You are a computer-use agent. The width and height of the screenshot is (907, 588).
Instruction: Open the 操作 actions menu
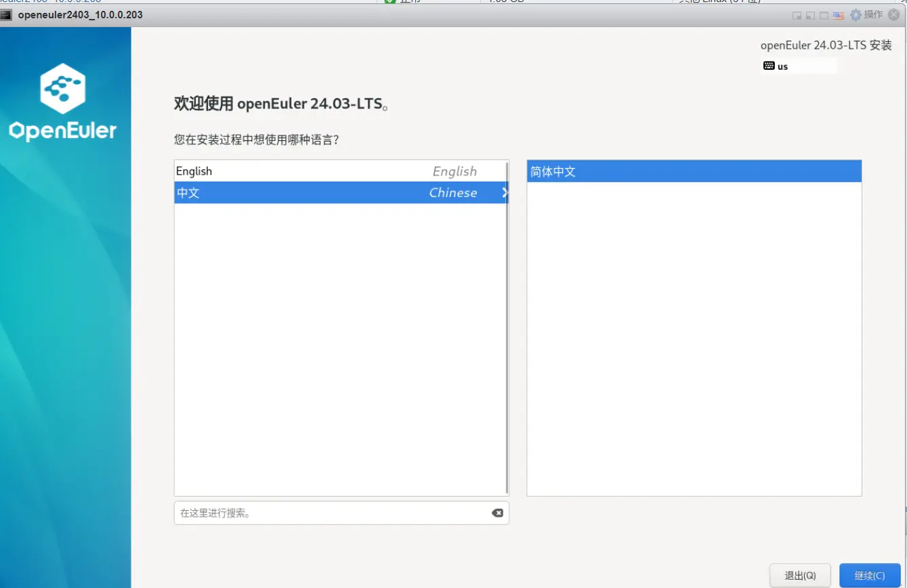pyautogui.click(x=873, y=15)
